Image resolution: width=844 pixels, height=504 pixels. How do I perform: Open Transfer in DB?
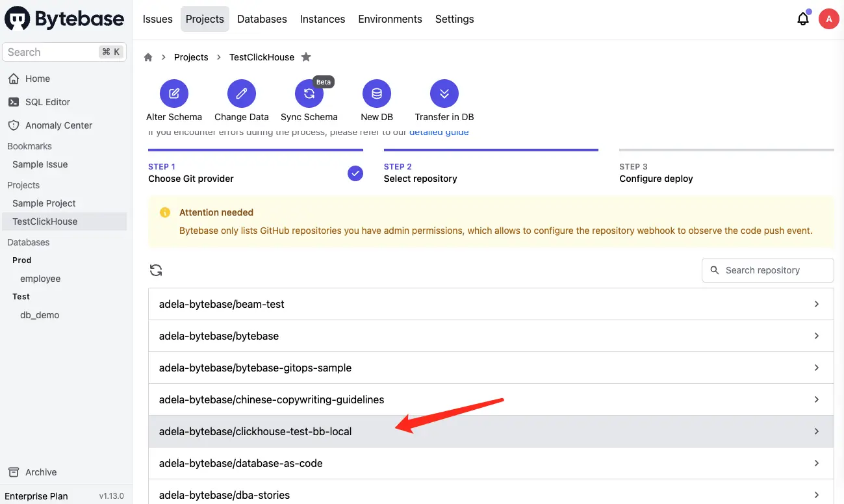pos(444,93)
